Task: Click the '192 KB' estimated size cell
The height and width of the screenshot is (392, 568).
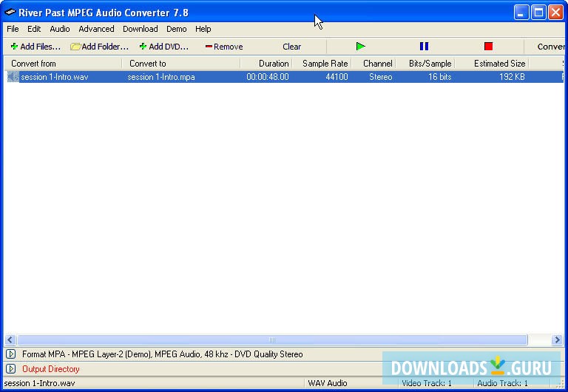Action: pos(512,77)
